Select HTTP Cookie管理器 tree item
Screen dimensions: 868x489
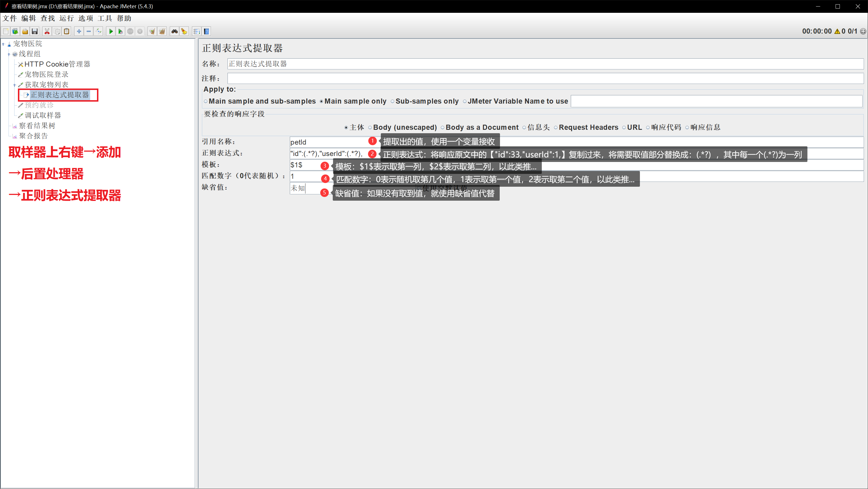57,64
